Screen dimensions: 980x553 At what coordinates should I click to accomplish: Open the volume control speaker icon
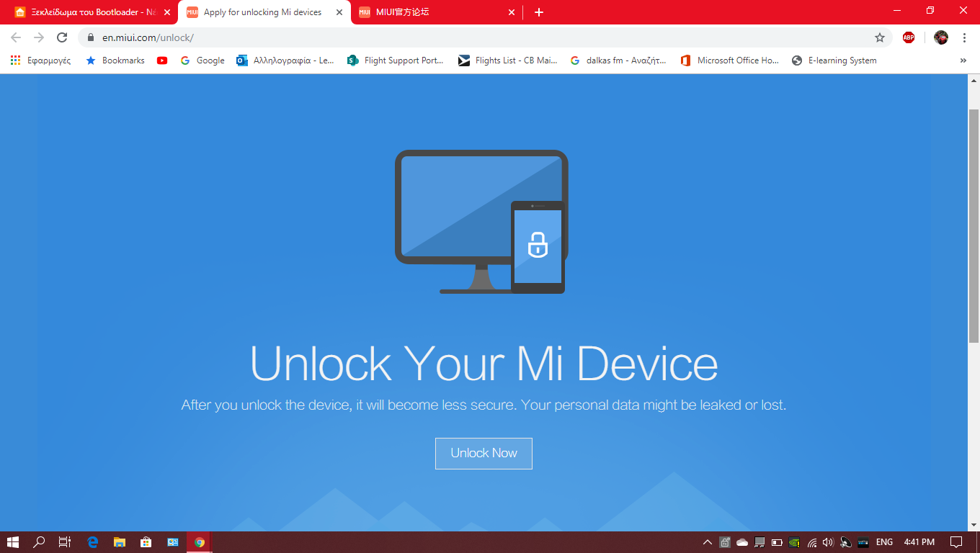828,542
